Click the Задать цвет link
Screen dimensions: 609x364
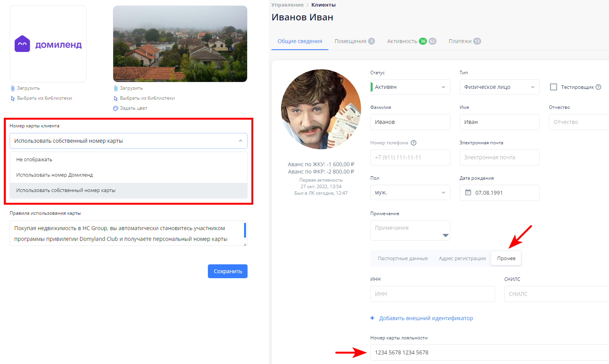click(x=134, y=108)
